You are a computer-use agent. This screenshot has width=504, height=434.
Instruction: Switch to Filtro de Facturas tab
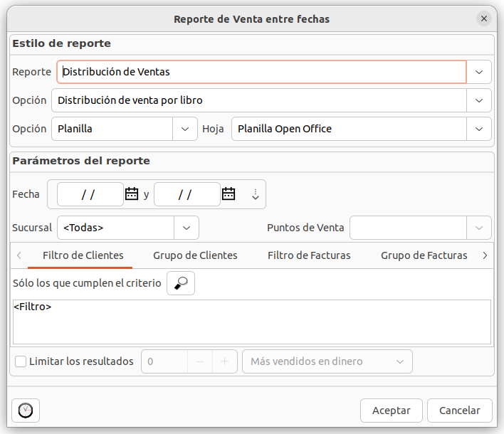click(x=309, y=255)
